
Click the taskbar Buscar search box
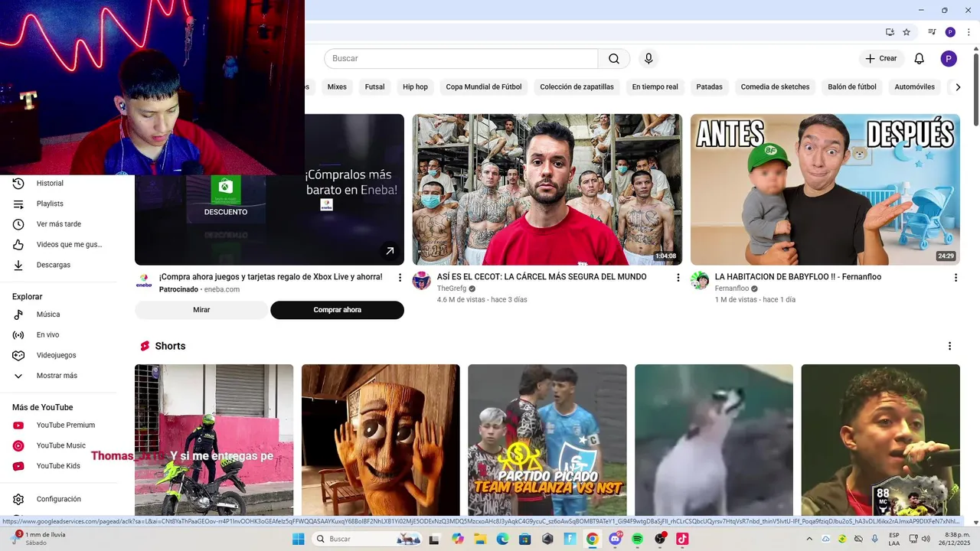(367, 539)
